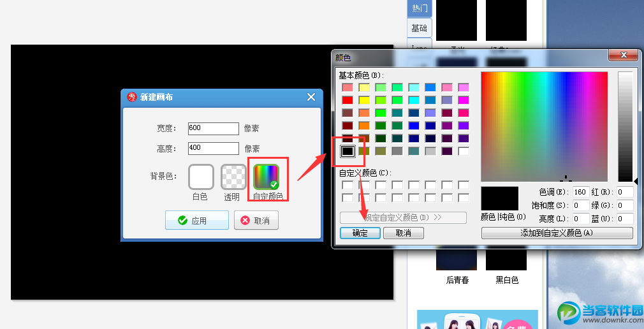Screen dimensions: 644x329
Task: Click inside the rainbow color spectrum
Action: [x=544, y=126]
